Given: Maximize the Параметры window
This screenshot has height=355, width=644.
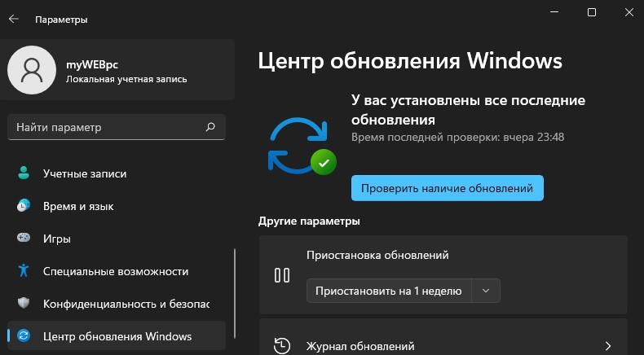Looking at the screenshot, I should 592,12.
